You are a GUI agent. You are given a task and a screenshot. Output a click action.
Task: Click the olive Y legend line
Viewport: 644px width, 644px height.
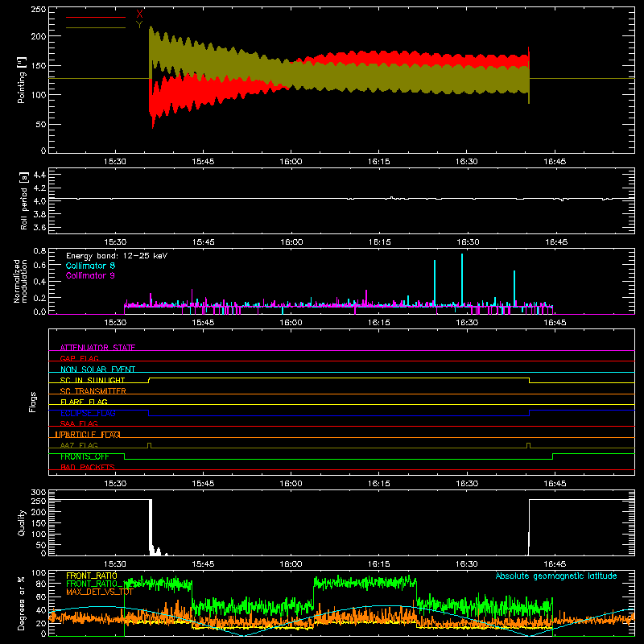(96, 27)
